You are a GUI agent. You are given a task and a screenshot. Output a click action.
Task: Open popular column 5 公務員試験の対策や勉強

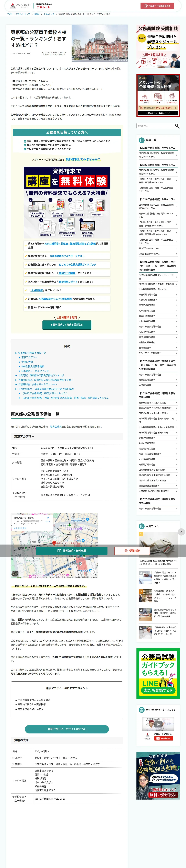158,632
